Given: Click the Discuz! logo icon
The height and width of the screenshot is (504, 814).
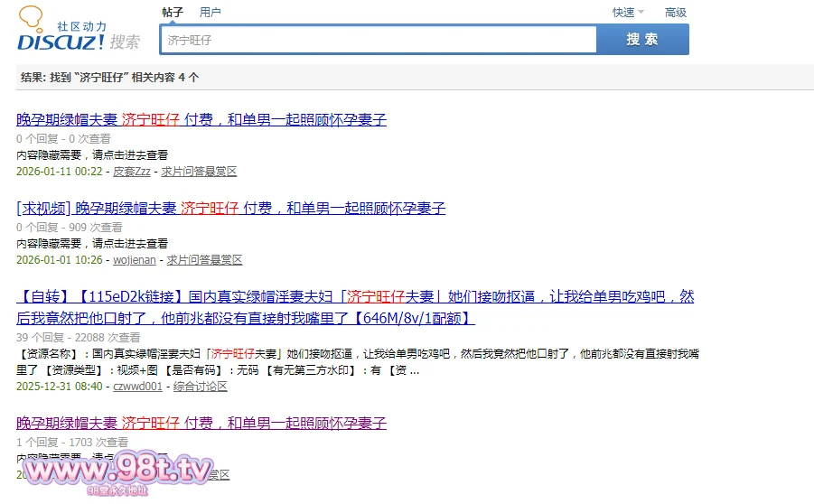Looking at the screenshot, I should coord(61,32).
